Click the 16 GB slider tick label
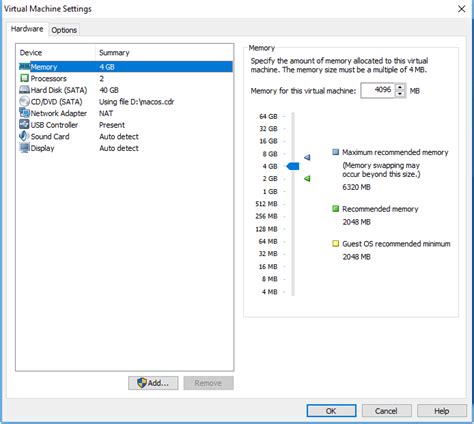The height and width of the screenshot is (424, 474). tap(268, 141)
